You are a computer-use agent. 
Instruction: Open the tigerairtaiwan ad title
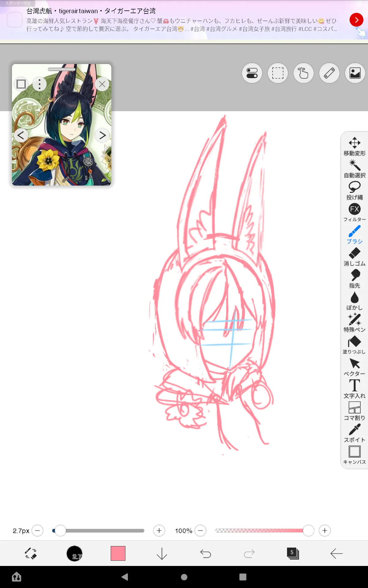tap(91, 11)
